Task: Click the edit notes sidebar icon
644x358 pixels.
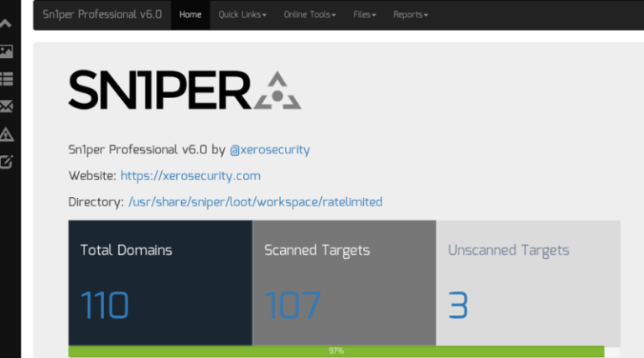Action: [6, 162]
